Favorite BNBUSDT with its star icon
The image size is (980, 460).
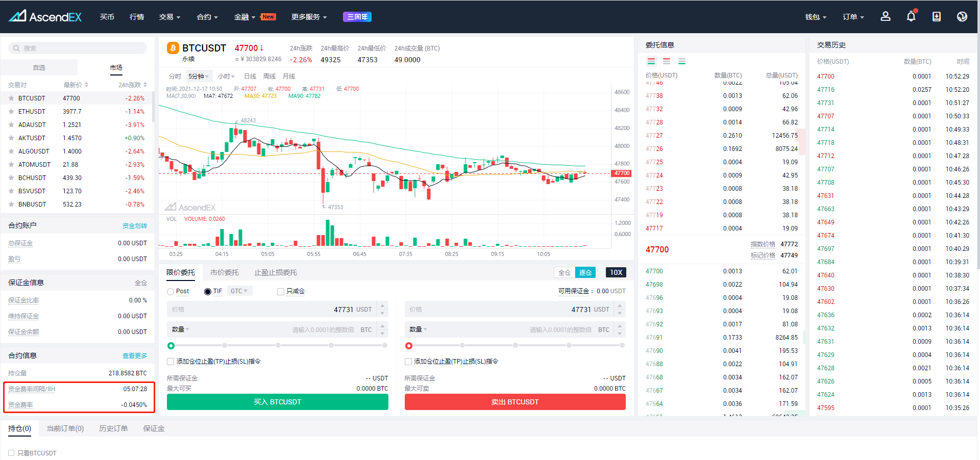click(x=11, y=204)
